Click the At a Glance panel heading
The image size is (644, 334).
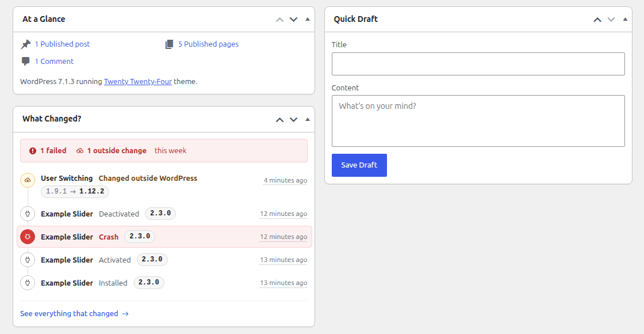tap(44, 19)
